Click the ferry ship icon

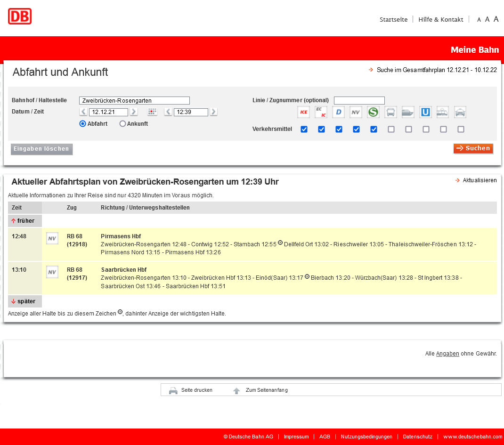click(408, 112)
